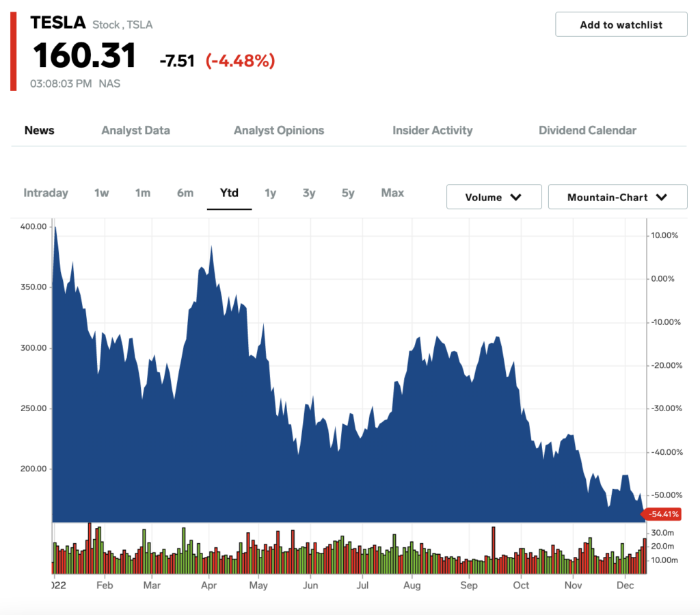This screenshot has width=700, height=615.
Task: Click the Feb month label on the axis
Action: click(x=105, y=585)
